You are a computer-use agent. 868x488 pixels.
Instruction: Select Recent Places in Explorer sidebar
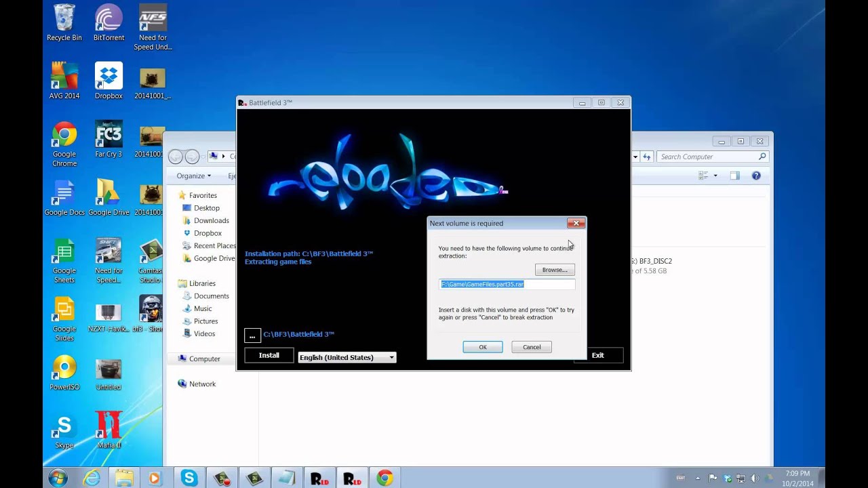(214, 245)
